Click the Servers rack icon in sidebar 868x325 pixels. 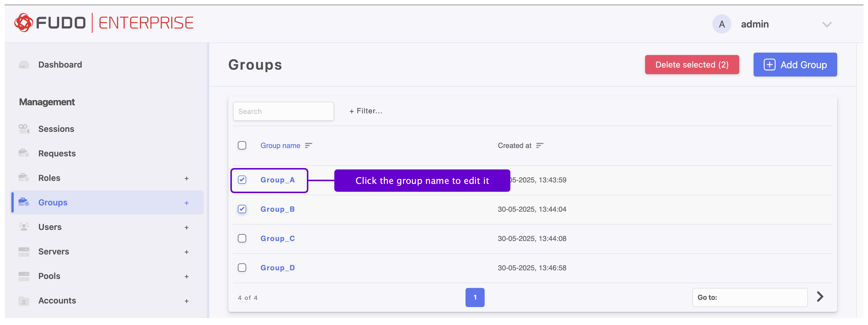coord(24,251)
